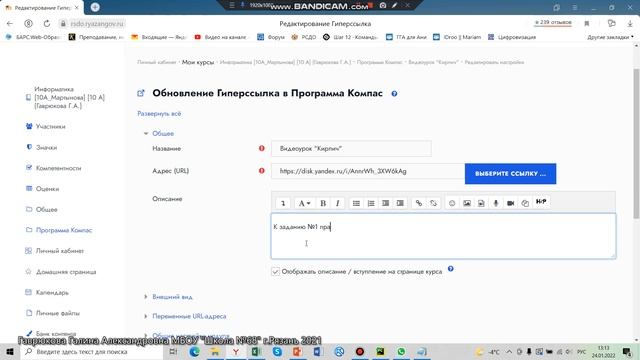Image resolution: width=640 pixels, height=360 pixels.
Task: Open the Другие закладки dropdown
Action: point(610,37)
